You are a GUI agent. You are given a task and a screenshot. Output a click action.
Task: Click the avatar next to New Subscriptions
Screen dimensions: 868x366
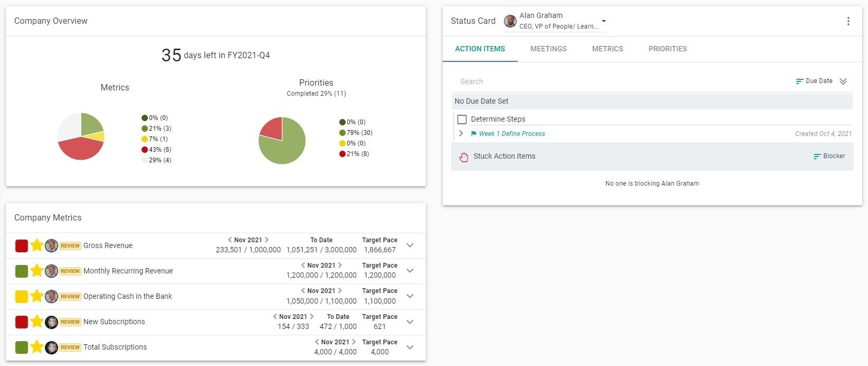tap(51, 322)
